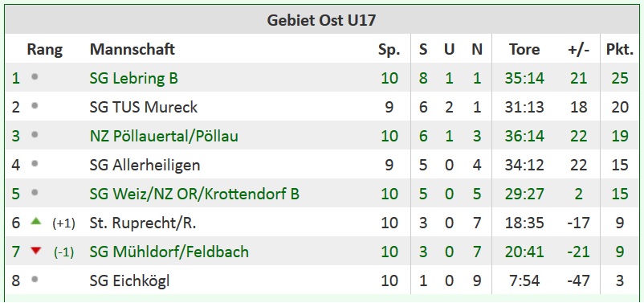Click the gray dot beside NZ Pöllauertal/Pöllau
Viewport: 644px width, 303px height.
(x=35, y=134)
